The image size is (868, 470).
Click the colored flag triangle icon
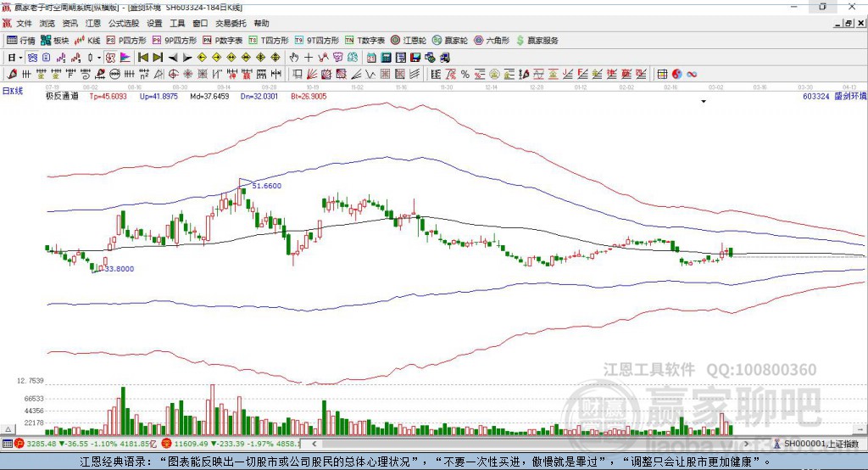[125, 58]
